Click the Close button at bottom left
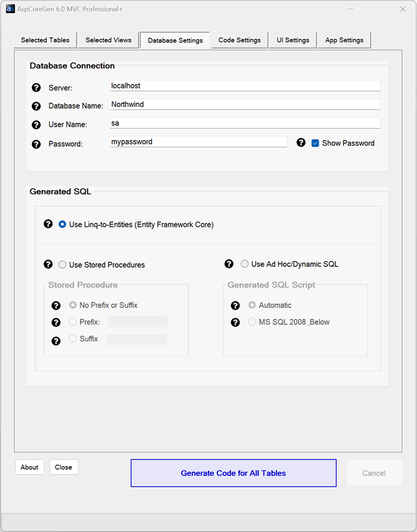 pyautogui.click(x=63, y=467)
